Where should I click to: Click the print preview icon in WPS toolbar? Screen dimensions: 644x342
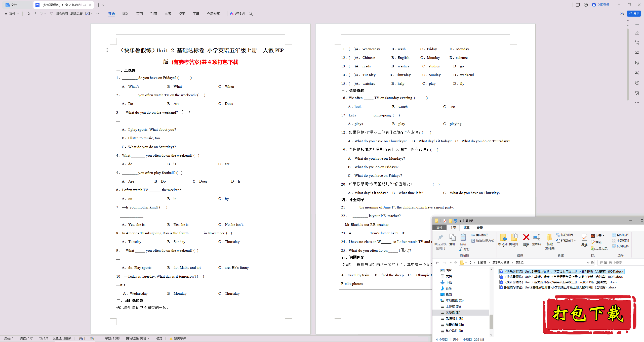34,14
